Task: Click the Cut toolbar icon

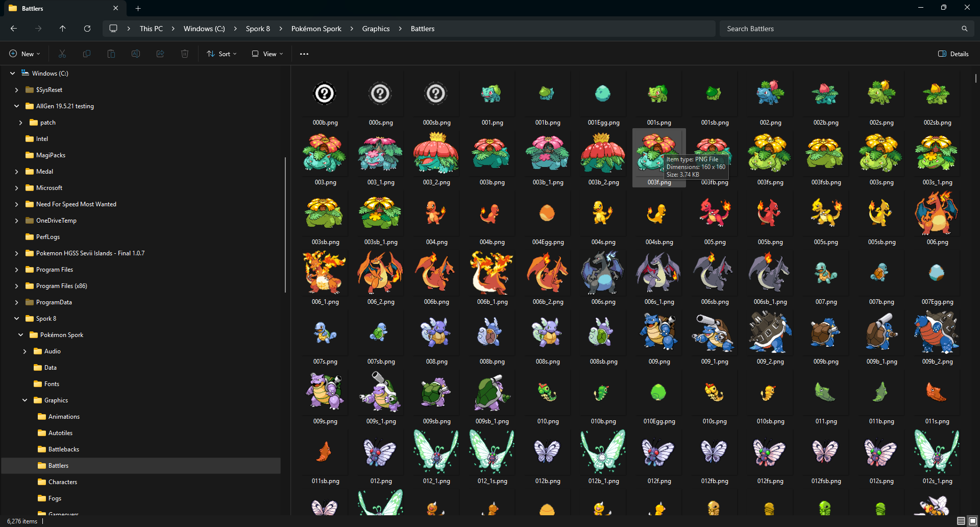Action: (x=62, y=54)
